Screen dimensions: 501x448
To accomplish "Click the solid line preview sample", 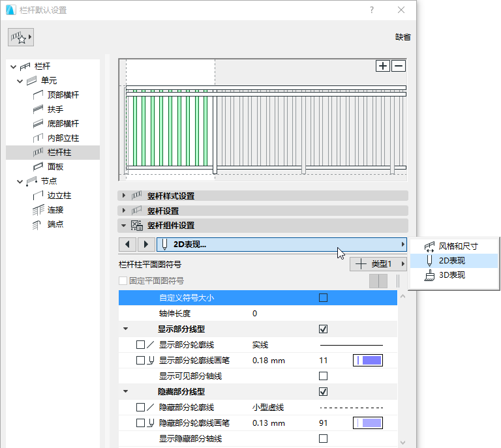I will coord(352,345).
